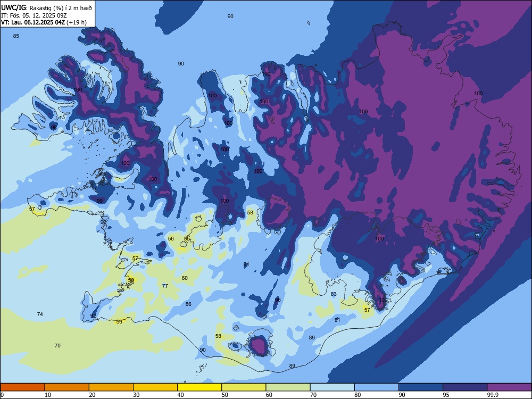The height and width of the screenshot is (399, 532).
Task: Pick the legend tick label '40'
Action: 180,395
